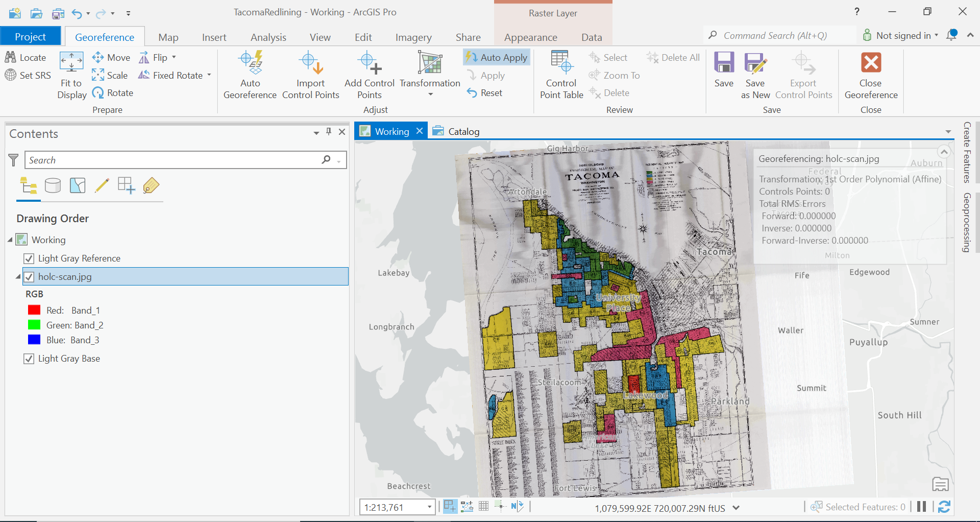Open Fixed Rotate dropdown arrow
Image resolution: width=980 pixels, height=522 pixels.
pyautogui.click(x=209, y=75)
